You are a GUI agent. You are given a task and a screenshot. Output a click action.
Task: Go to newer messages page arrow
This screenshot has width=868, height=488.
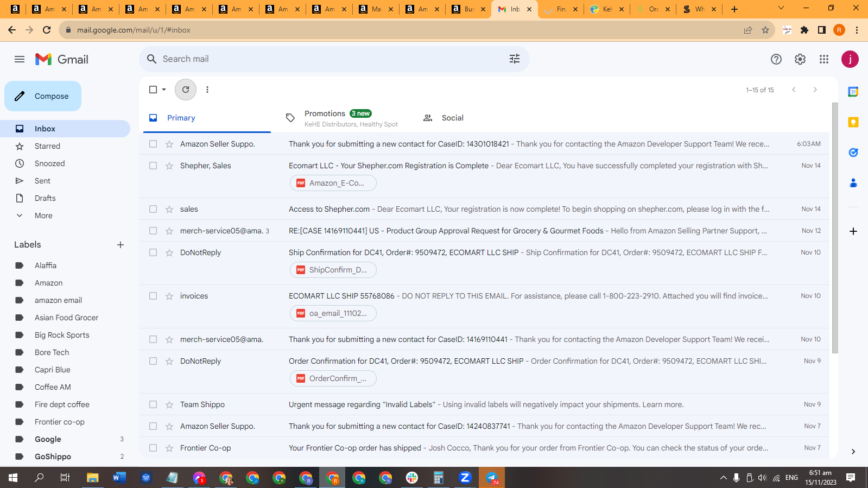(794, 90)
